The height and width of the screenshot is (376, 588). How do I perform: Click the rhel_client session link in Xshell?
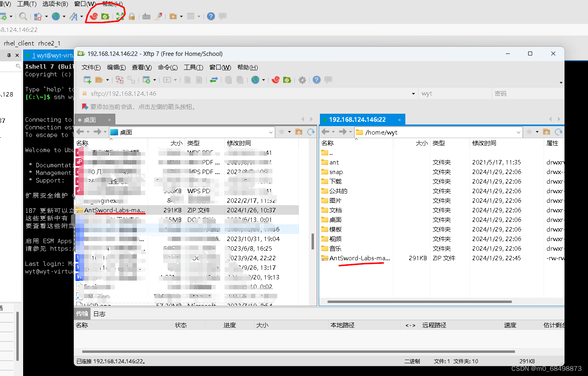19,43
